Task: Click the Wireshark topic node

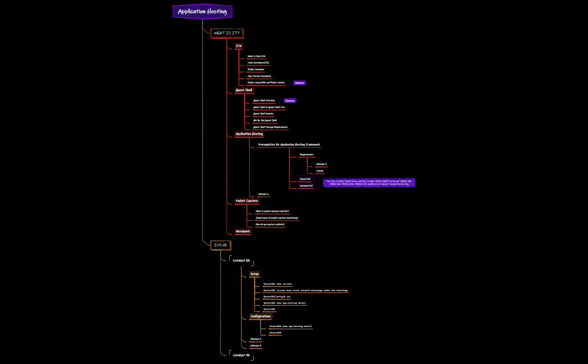Action: tap(242, 231)
